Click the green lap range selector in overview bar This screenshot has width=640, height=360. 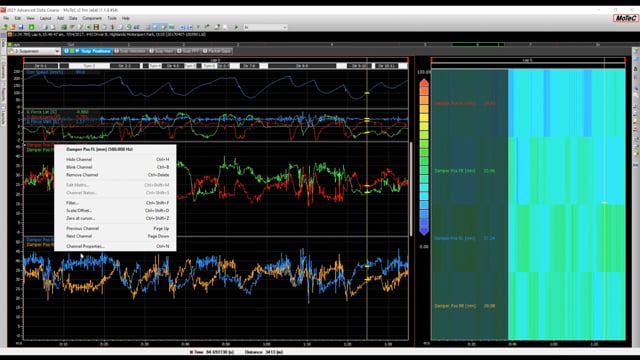[478, 44]
